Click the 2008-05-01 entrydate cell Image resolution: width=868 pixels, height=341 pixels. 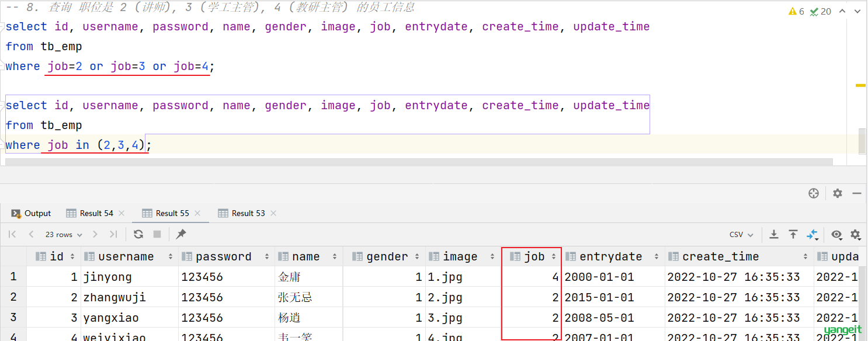(x=613, y=318)
